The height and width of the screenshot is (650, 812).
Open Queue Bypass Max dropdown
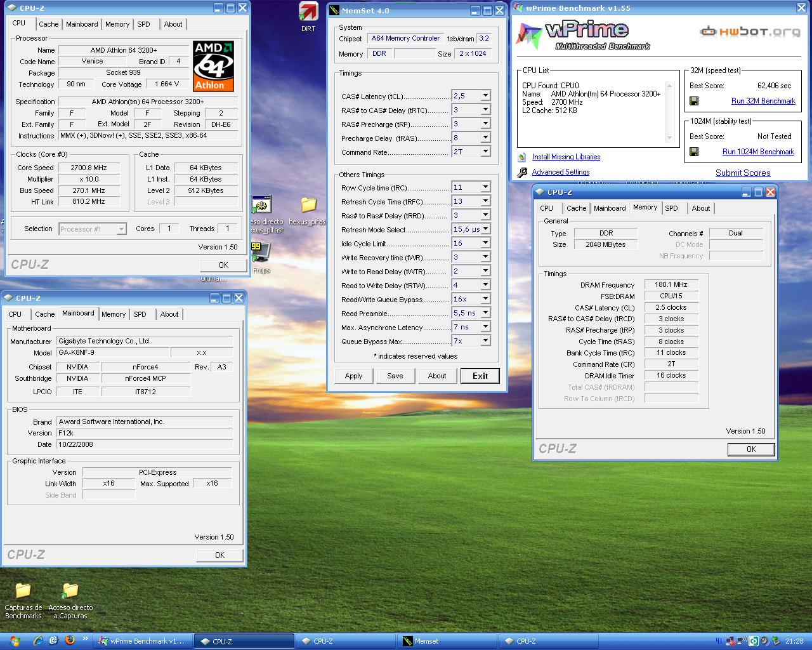[485, 341]
